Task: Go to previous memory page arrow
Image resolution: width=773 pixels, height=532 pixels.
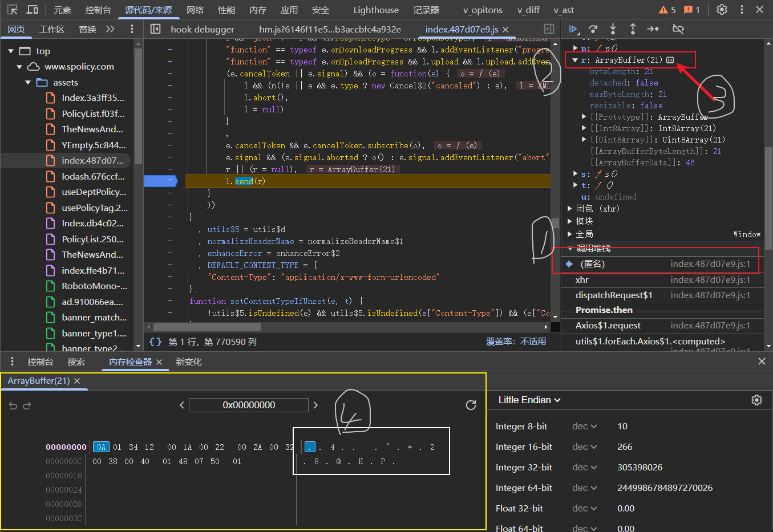Action: (x=182, y=405)
